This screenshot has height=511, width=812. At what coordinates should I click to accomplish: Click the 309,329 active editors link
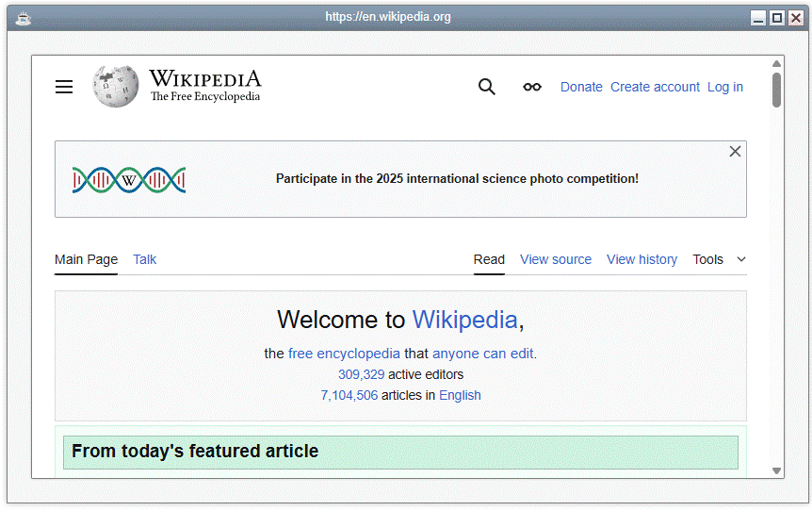click(x=361, y=374)
